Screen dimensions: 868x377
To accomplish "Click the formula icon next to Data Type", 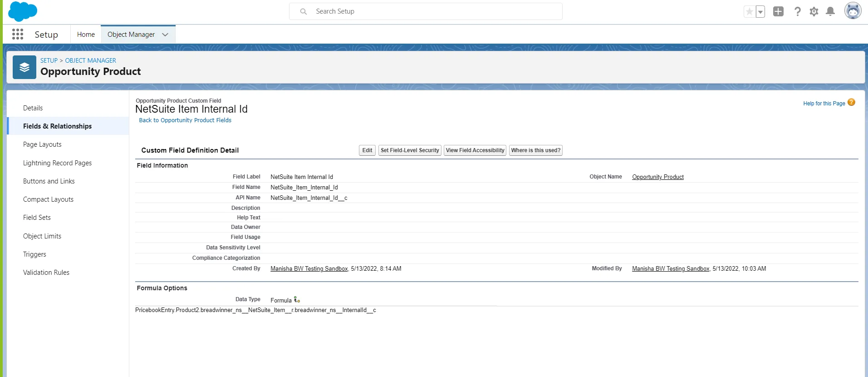I will [297, 300].
